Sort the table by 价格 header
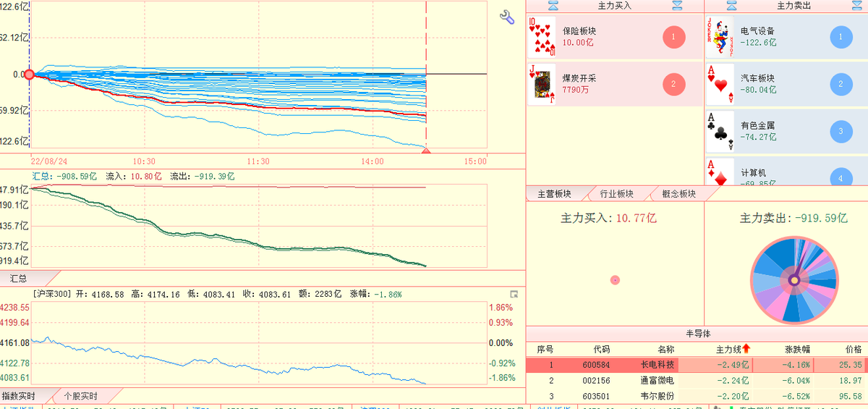Viewport: 868px width, 409px height. pos(854,349)
